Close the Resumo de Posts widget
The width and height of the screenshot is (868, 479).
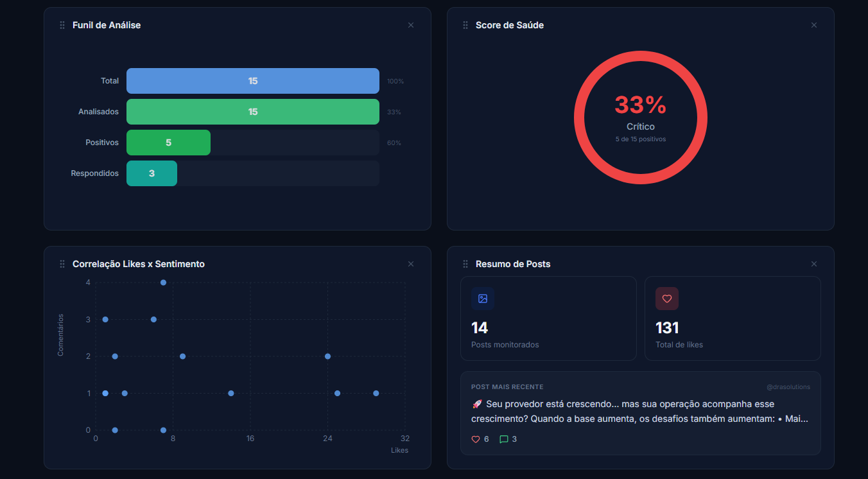814,264
